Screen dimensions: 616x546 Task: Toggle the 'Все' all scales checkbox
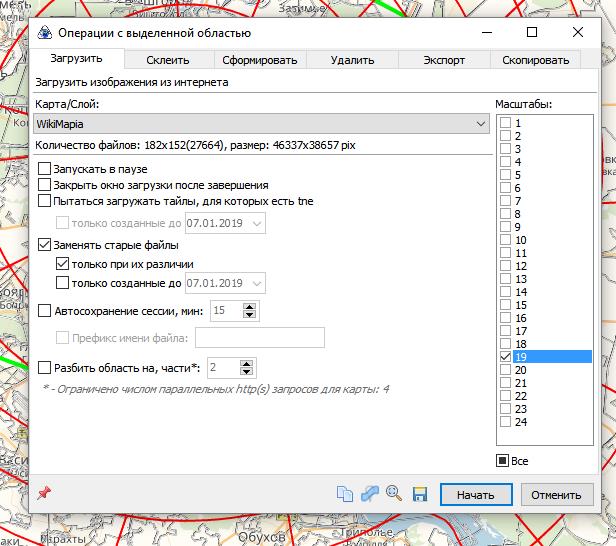tap(503, 461)
